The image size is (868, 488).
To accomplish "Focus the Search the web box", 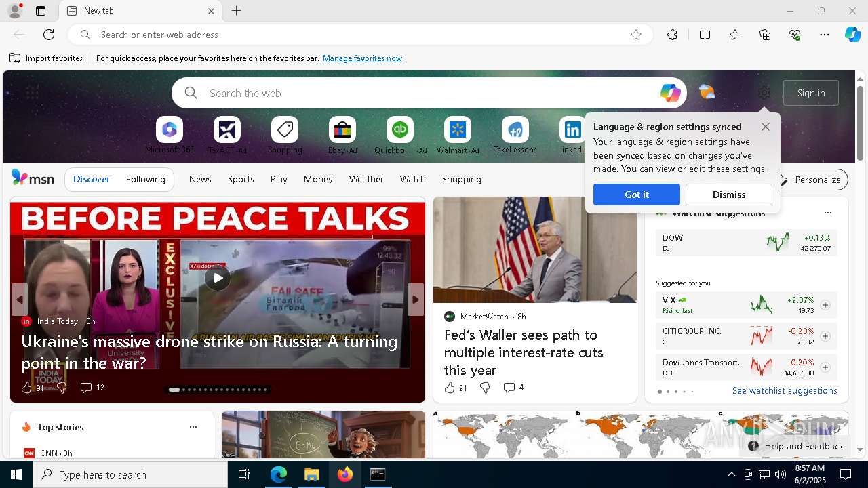I will point(429,93).
